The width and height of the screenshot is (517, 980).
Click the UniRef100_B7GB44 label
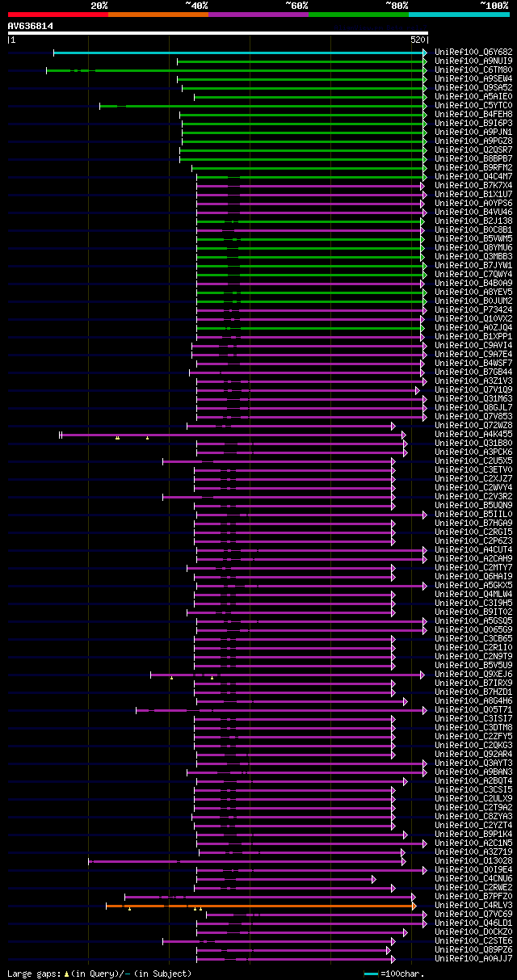click(473, 372)
